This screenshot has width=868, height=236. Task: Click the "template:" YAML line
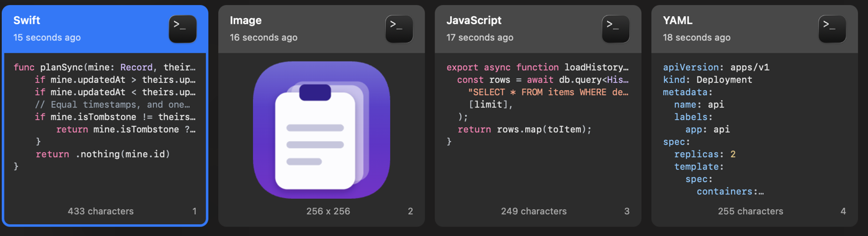tap(699, 166)
